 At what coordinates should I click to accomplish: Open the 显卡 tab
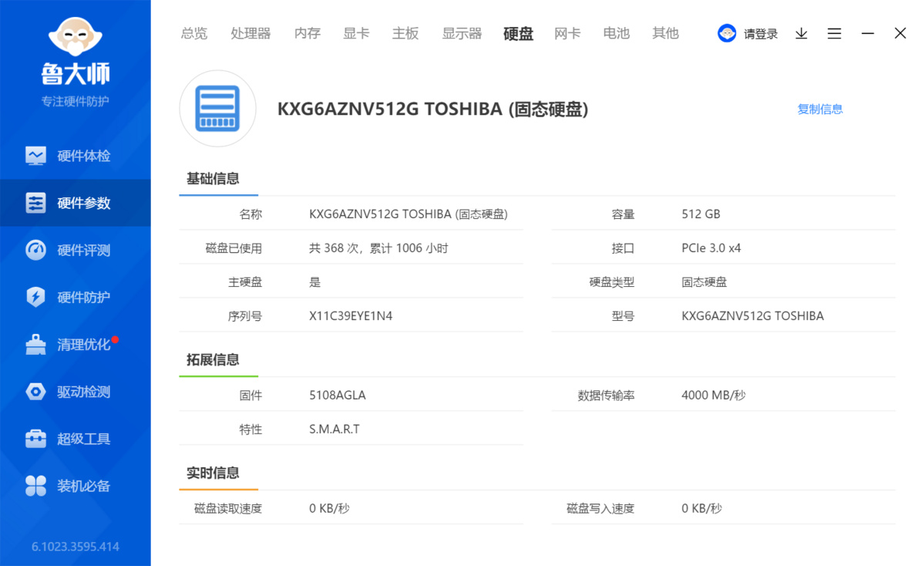coord(357,34)
